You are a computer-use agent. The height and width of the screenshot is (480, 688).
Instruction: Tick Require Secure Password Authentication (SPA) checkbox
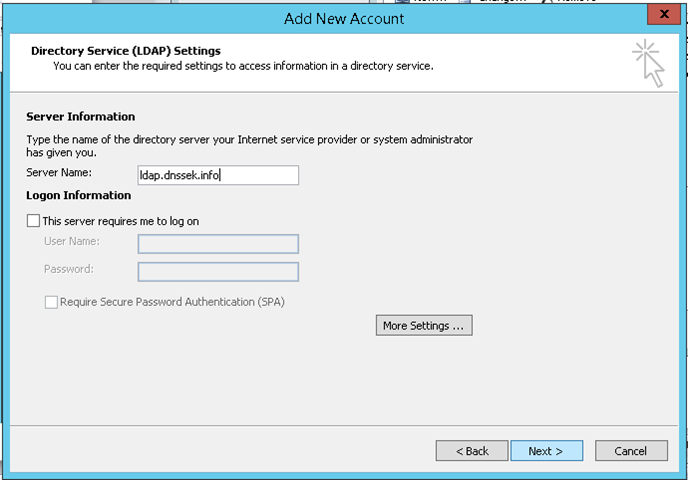[51, 302]
